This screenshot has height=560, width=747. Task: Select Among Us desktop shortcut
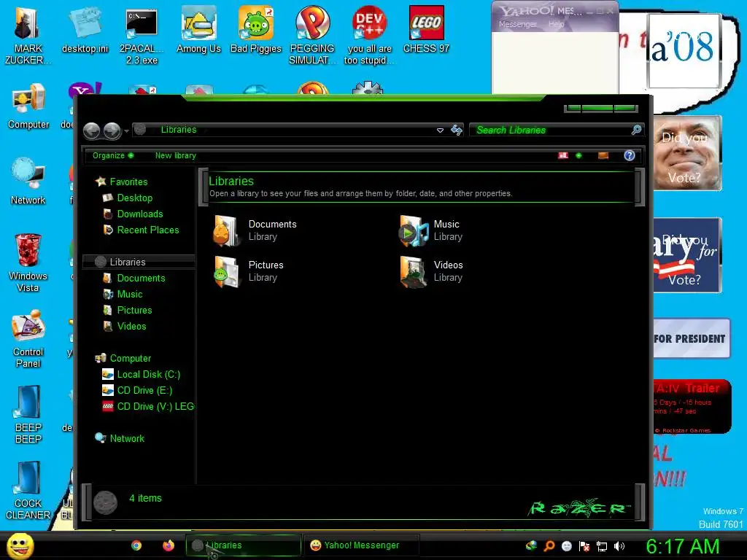coord(198,29)
